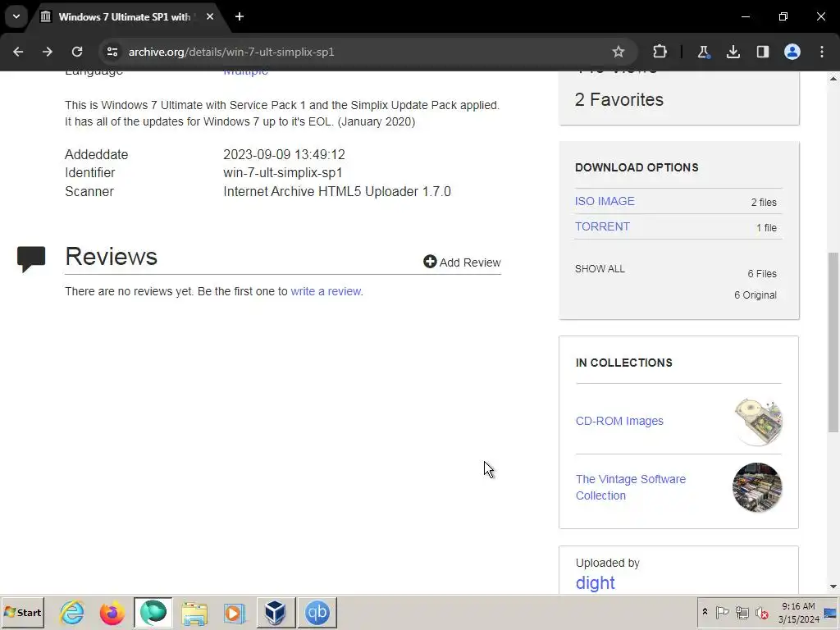The height and width of the screenshot is (630, 840).
Task: Open the browser Downloads icon
Action: click(733, 52)
